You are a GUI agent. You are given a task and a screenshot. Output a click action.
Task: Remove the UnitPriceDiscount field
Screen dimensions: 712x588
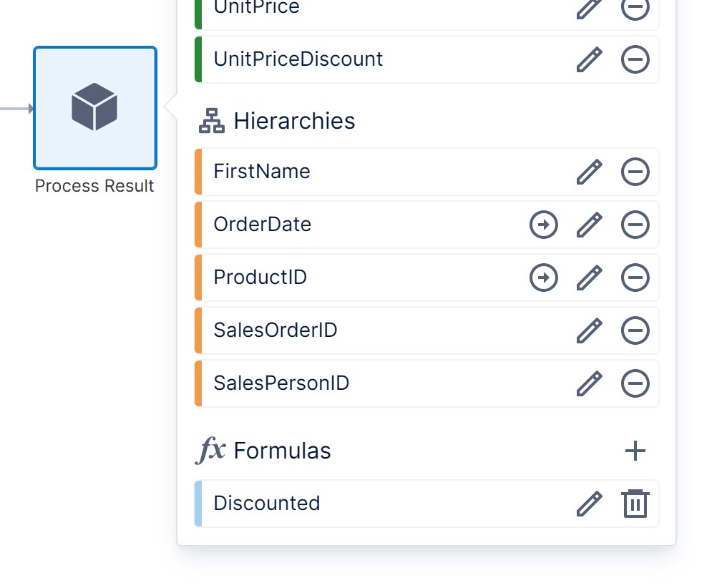point(635,59)
